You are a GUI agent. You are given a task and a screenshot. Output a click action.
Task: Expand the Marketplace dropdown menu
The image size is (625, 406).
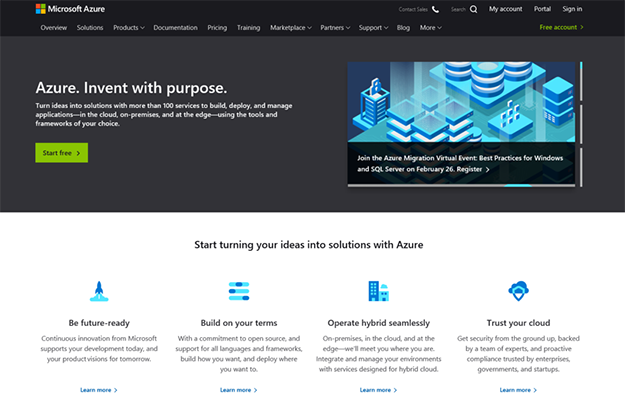[291, 27]
